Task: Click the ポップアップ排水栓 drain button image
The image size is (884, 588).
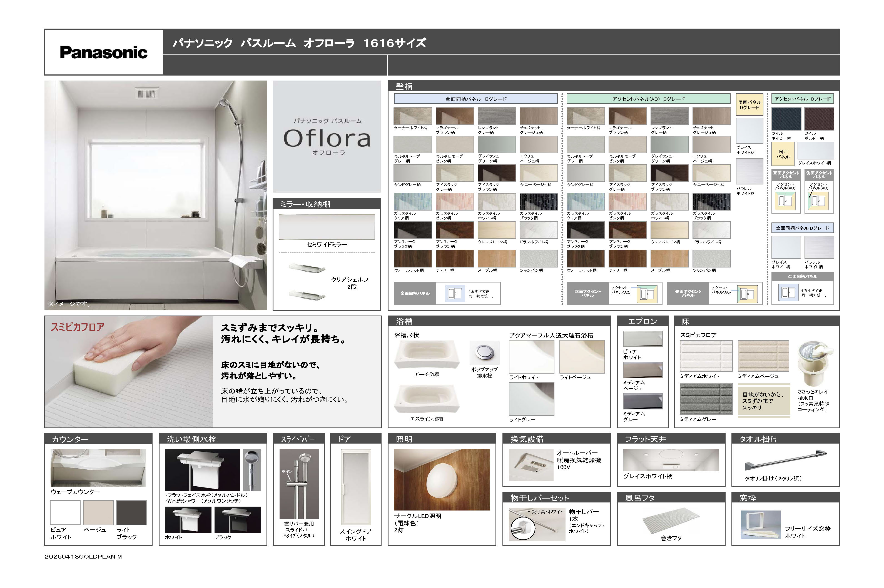Action: (x=484, y=352)
